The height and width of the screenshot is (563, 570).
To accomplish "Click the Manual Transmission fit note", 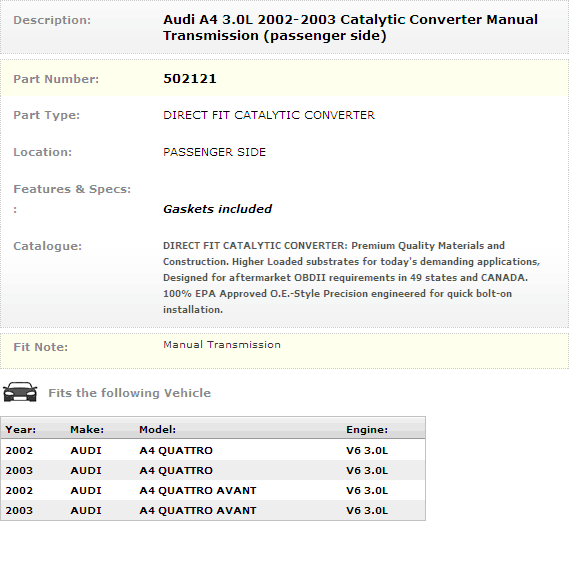I will [222, 345].
